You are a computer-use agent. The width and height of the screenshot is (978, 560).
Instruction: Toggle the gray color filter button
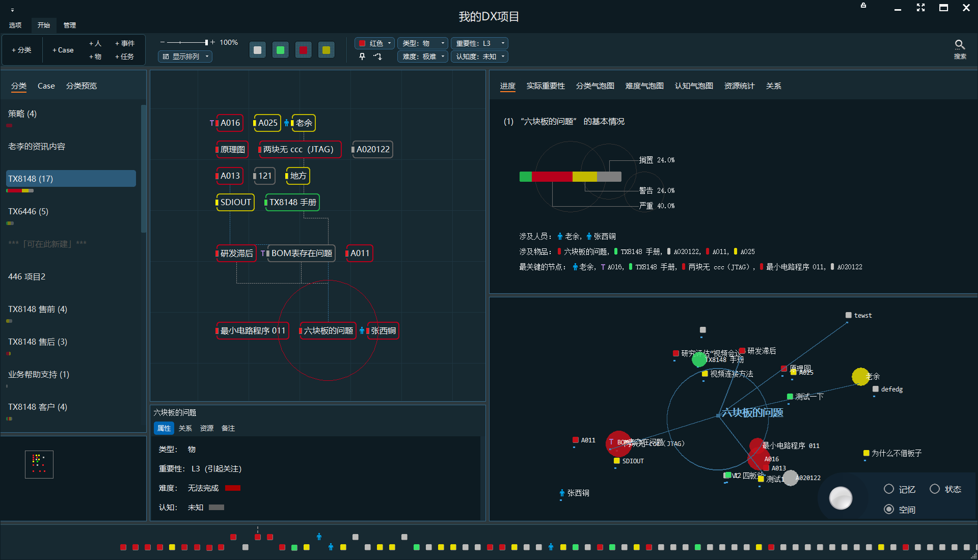[257, 50]
